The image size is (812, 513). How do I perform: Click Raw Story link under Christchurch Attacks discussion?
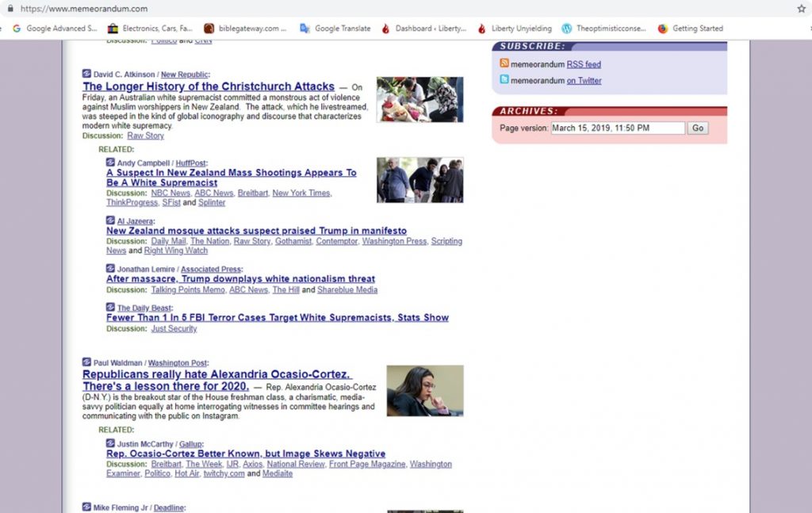point(146,136)
